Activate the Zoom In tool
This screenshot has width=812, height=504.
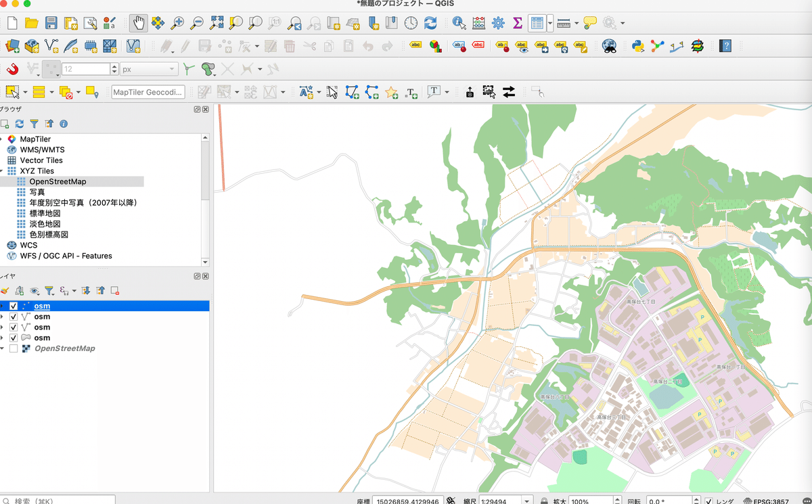coord(178,23)
